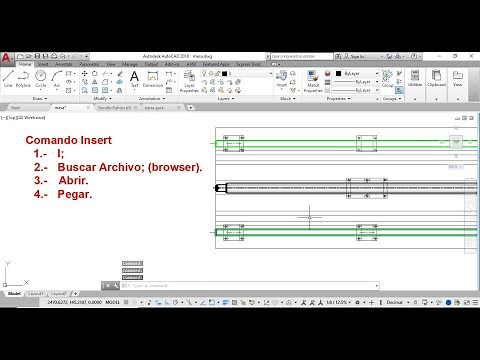Click the Save icon in quick access toolbar
Viewport: 480px width, 360px height.
point(37,56)
